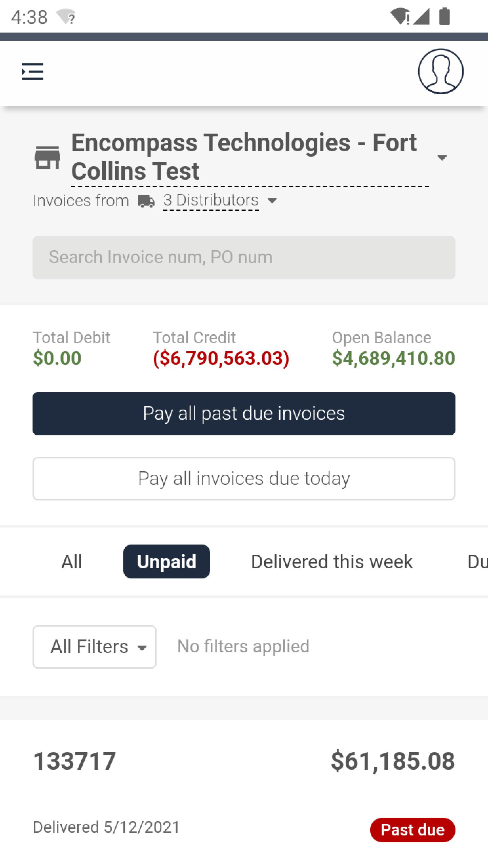Tap the battery icon in status bar
Screen dimensions: 488x868
click(444, 16)
